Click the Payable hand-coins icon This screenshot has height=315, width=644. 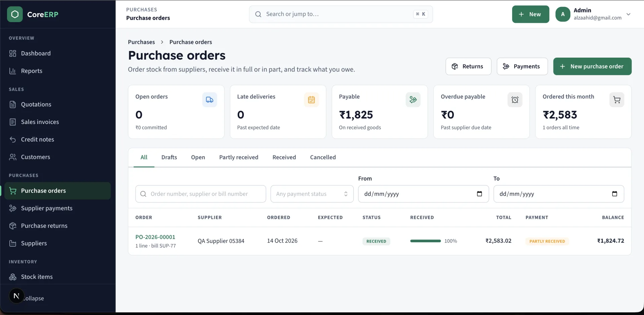click(x=413, y=100)
